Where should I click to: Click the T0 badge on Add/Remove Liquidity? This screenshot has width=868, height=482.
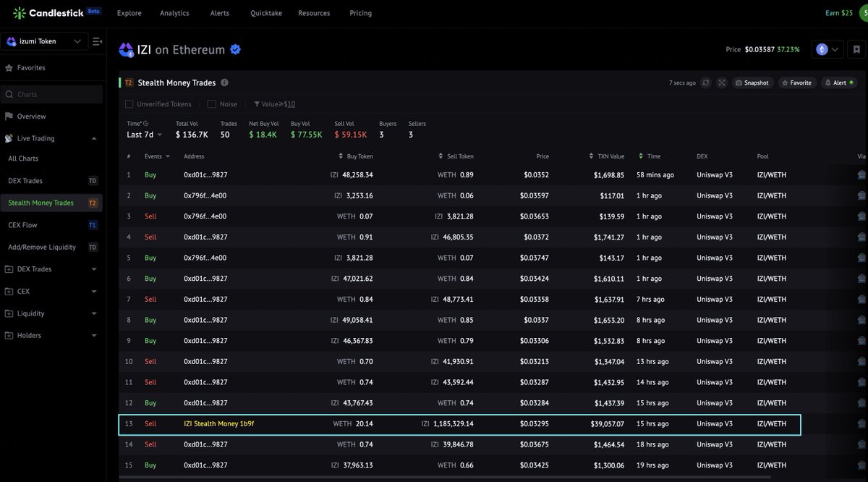pos(93,248)
